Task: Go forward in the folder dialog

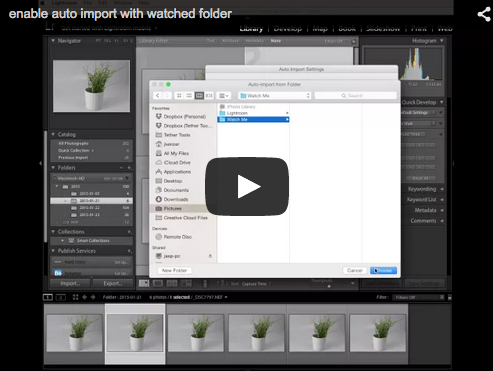Action: [x=167, y=96]
